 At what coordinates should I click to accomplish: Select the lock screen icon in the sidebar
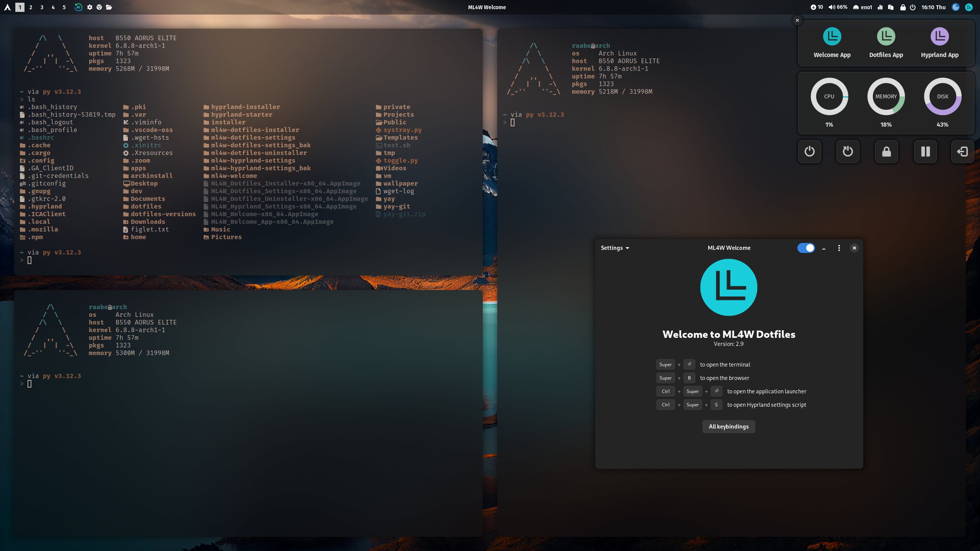tap(887, 152)
